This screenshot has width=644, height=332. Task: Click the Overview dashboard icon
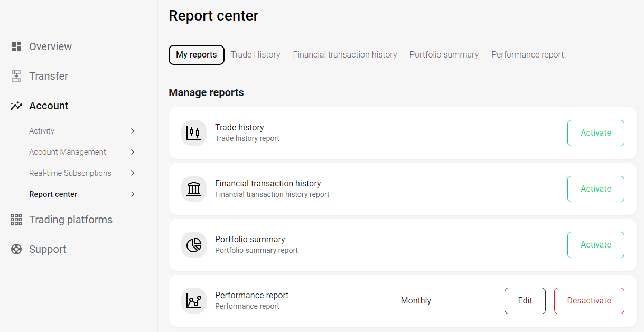pyautogui.click(x=16, y=46)
